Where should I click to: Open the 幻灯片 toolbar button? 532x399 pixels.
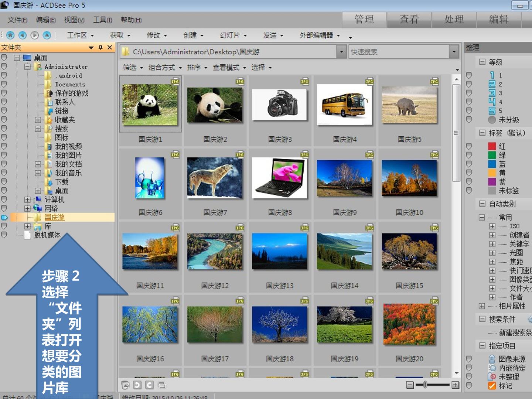[233, 35]
